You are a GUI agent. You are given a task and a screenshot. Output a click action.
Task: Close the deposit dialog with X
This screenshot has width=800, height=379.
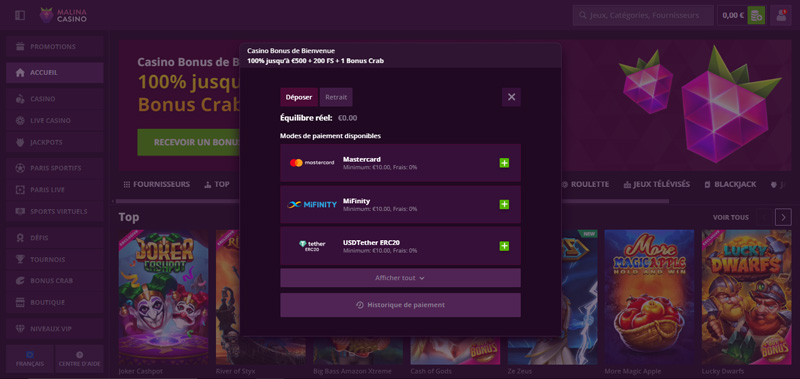(511, 97)
